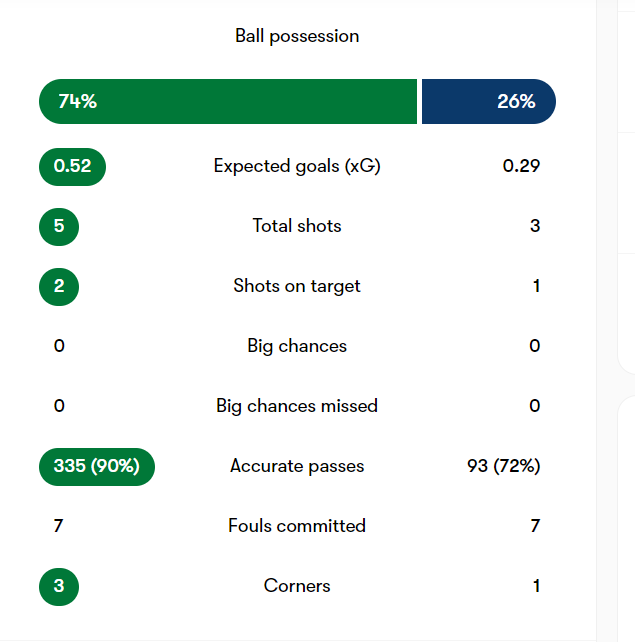Screen dimensions: 635x642
Task: Click the green 74% possession bar segment
Action: coord(228,102)
